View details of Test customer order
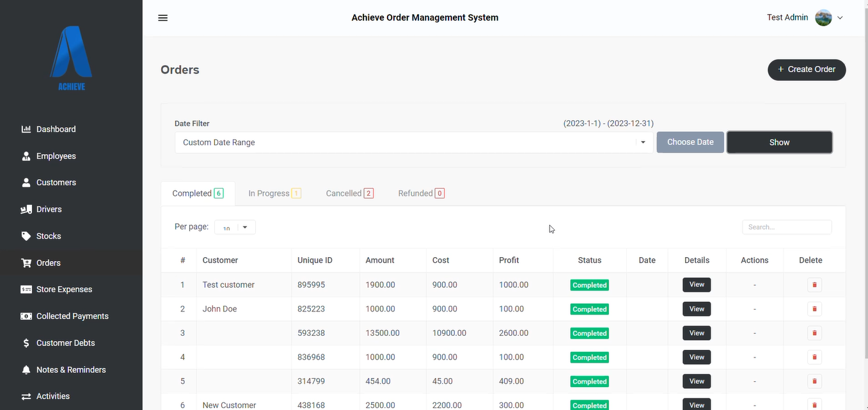868x410 pixels. 697,285
